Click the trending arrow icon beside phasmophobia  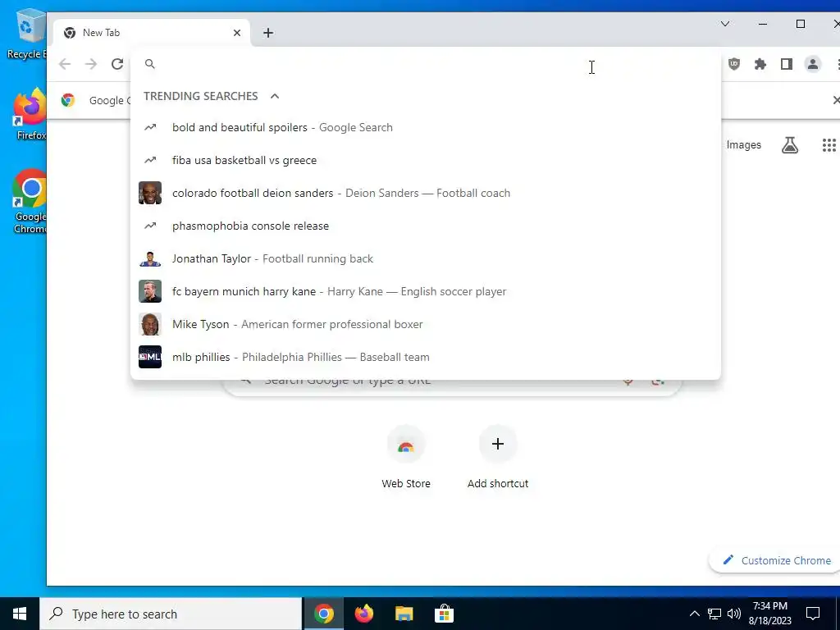pos(150,226)
